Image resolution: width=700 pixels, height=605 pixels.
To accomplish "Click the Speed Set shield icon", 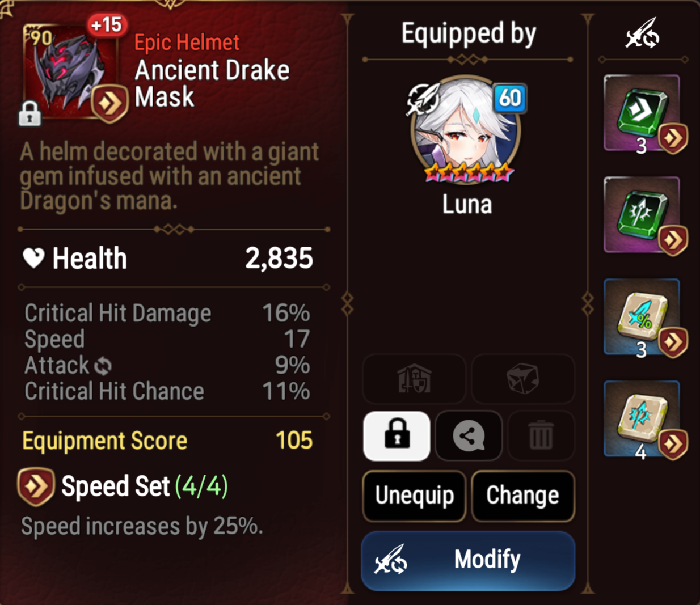I will tap(36, 486).
